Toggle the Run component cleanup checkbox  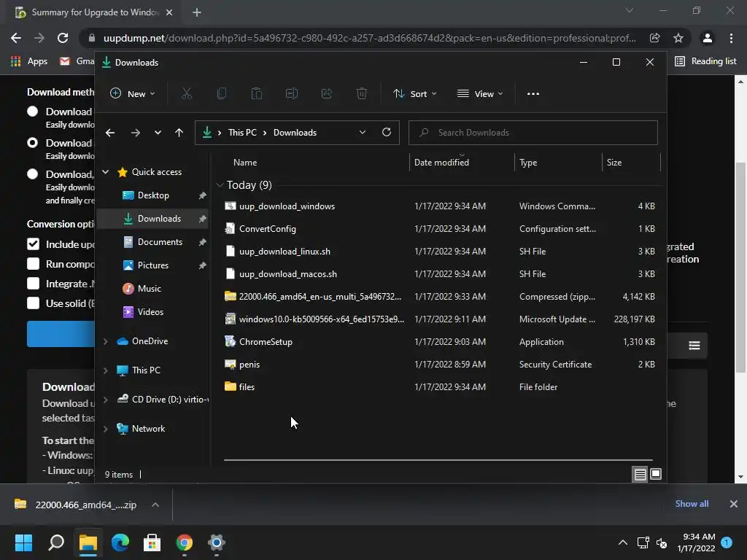33,264
